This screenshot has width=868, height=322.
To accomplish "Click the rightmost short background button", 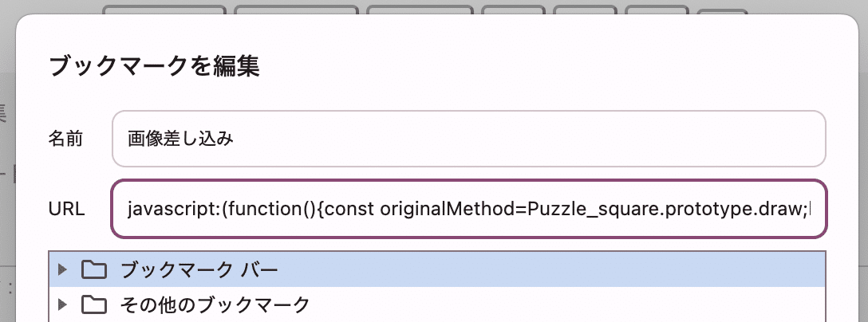I will click(x=722, y=13).
